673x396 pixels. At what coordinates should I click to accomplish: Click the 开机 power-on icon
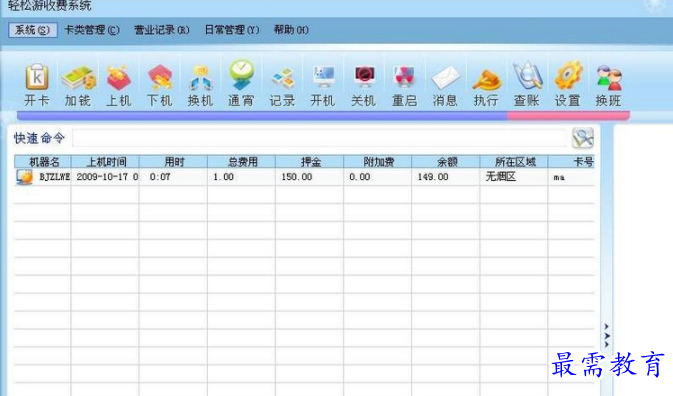(x=323, y=77)
